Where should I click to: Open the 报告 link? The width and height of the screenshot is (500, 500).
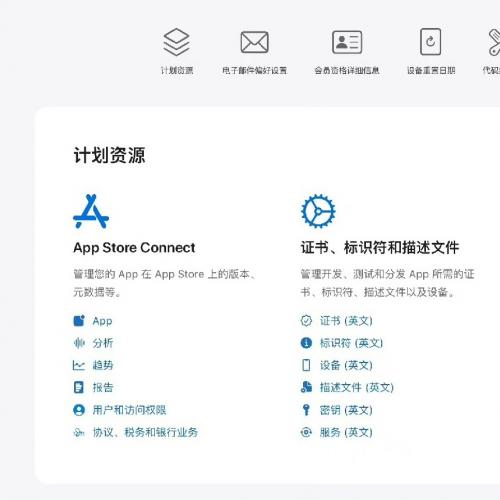103,387
